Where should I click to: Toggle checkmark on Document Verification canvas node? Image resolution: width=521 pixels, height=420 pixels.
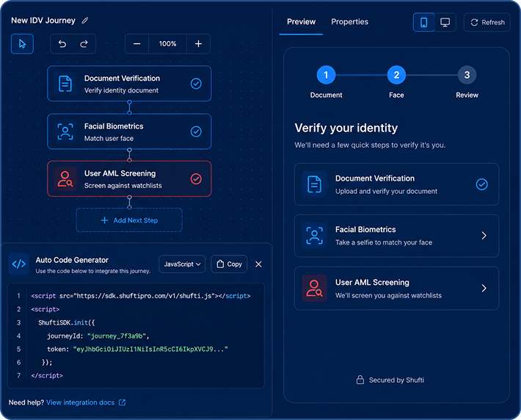pyautogui.click(x=196, y=84)
